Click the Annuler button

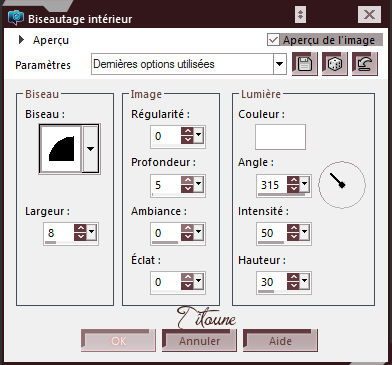[199, 340]
